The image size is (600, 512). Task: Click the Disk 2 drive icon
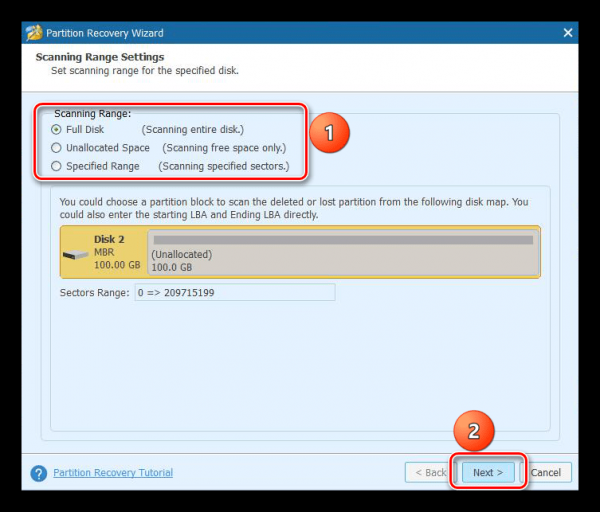(x=75, y=254)
